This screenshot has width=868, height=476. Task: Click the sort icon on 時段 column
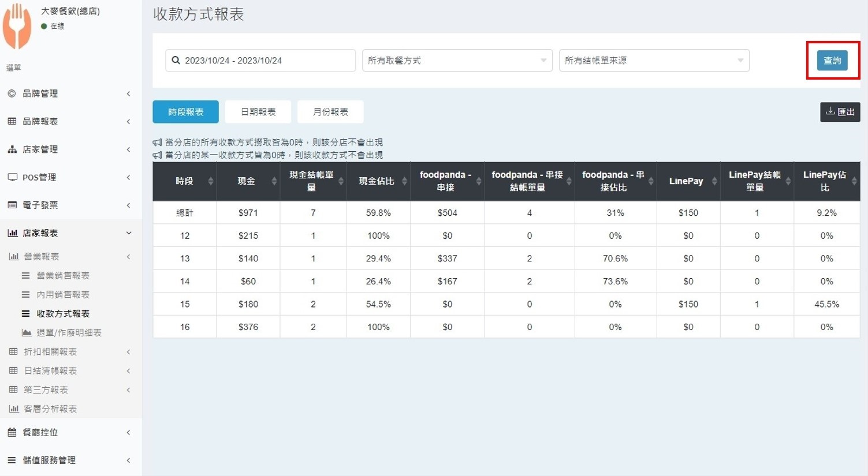point(210,181)
